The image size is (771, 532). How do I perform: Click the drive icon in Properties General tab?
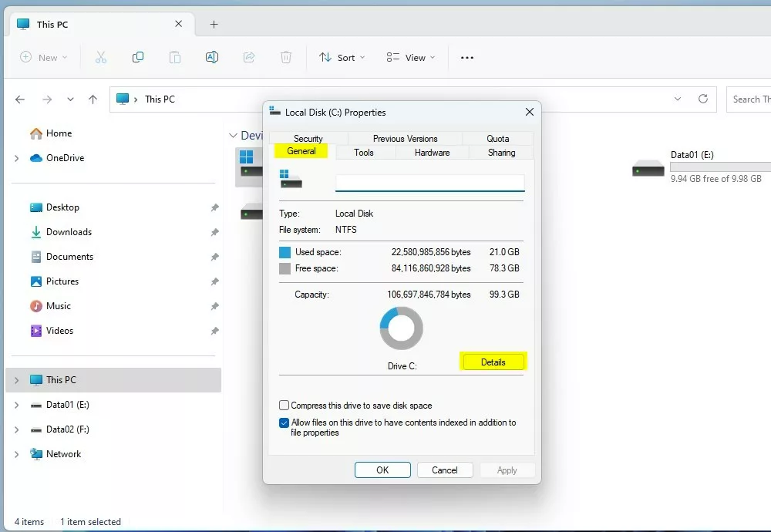(291, 179)
